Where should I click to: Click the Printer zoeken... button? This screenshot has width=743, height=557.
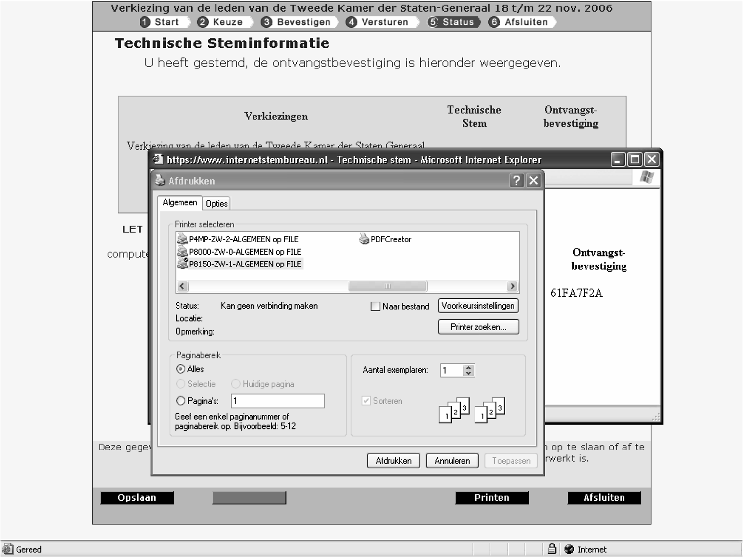[478, 327]
